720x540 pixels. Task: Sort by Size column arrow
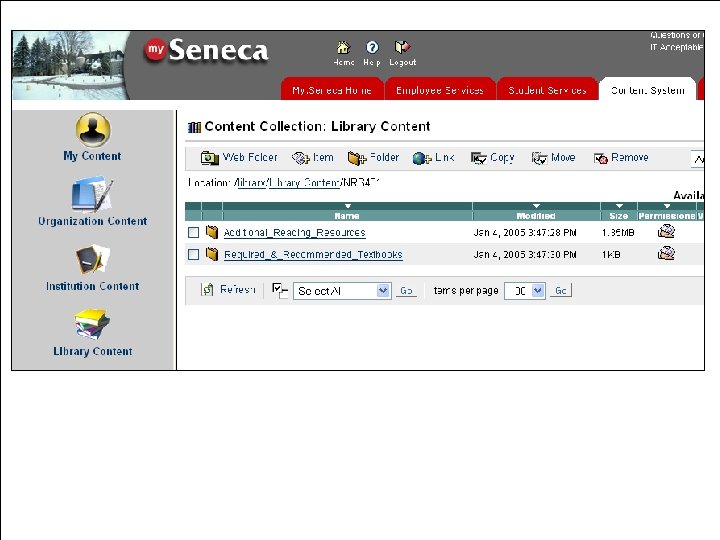tap(619, 206)
